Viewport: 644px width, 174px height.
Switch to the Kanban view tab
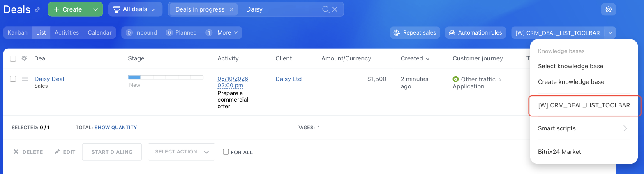(18, 32)
